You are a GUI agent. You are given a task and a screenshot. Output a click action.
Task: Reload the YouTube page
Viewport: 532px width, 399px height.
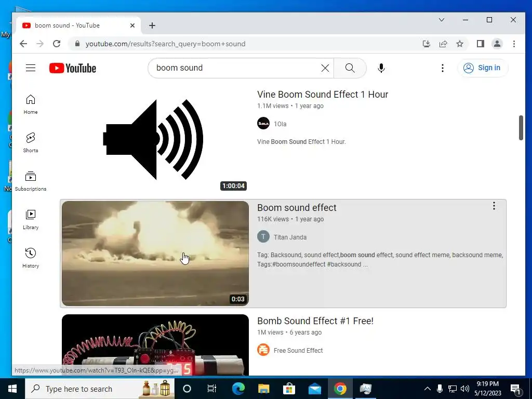(57, 44)
